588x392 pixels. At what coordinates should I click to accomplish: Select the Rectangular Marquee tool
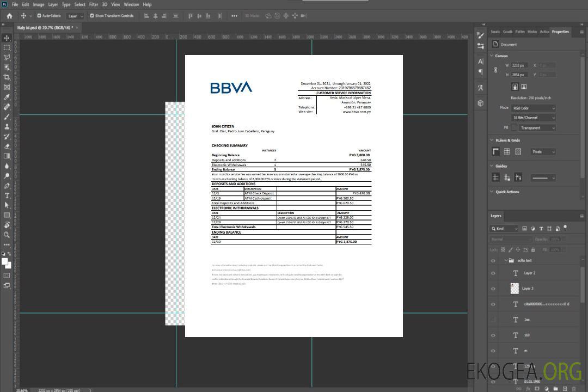click(x=7, y=48)
